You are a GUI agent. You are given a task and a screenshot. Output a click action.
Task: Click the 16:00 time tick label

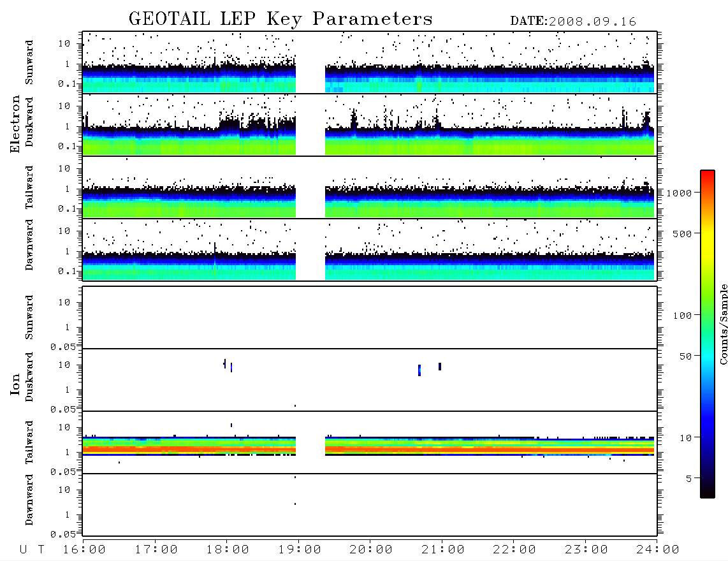coord(84,550)
